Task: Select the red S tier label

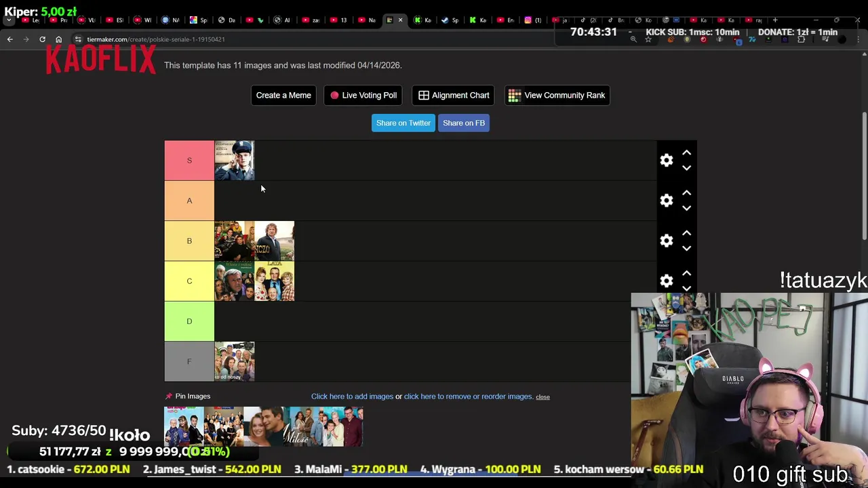Action: coord(189,161)
